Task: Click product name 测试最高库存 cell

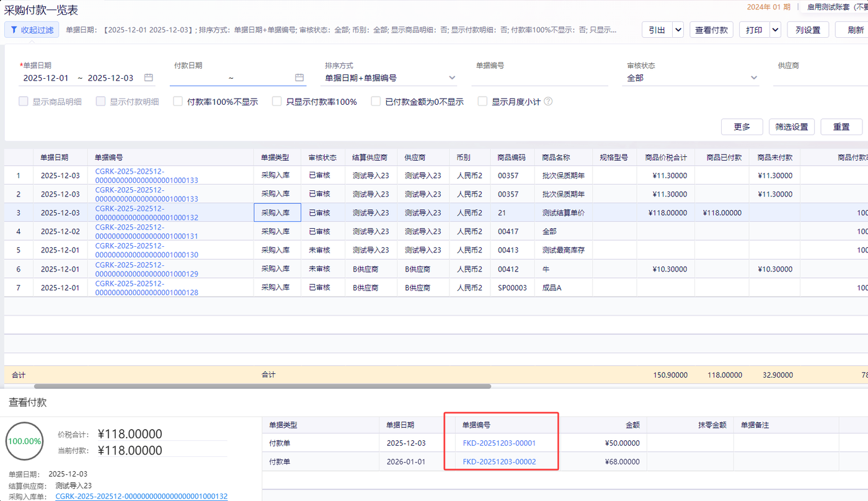Action: click(563, 250)
